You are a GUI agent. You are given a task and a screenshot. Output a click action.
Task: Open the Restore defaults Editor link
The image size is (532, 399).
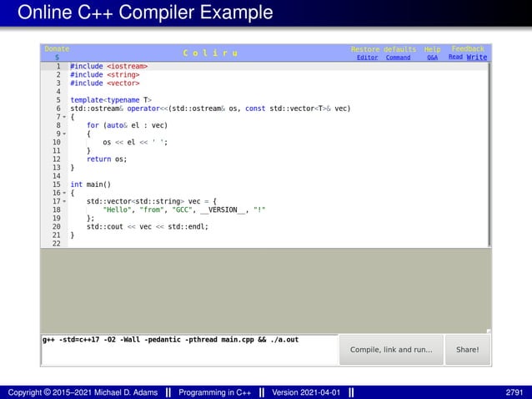click(367, 58)
